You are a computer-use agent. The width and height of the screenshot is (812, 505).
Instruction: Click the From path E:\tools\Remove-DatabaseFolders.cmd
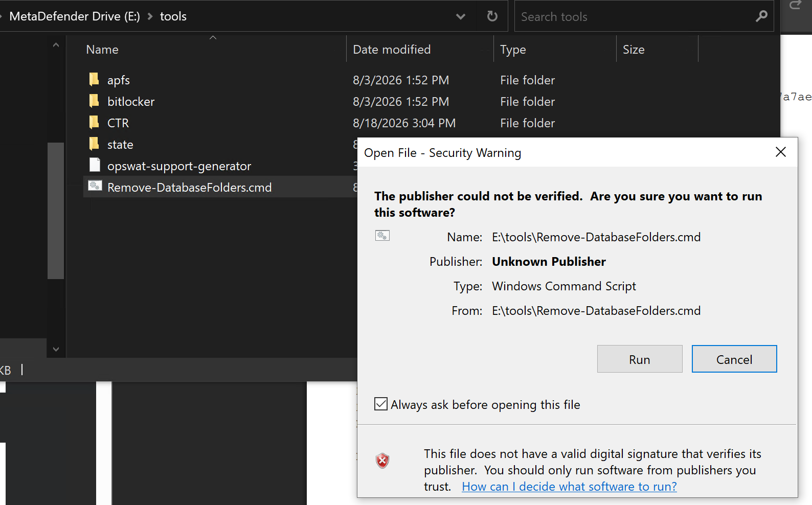click(x=596, y=311)
